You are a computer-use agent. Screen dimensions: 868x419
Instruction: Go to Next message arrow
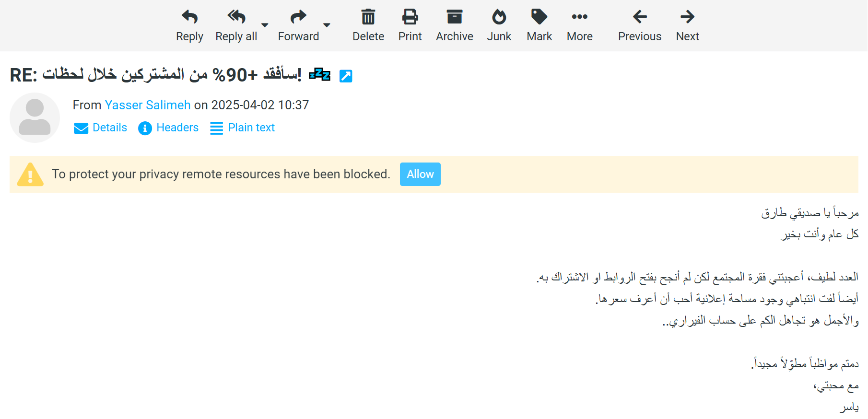click(687, 17)
